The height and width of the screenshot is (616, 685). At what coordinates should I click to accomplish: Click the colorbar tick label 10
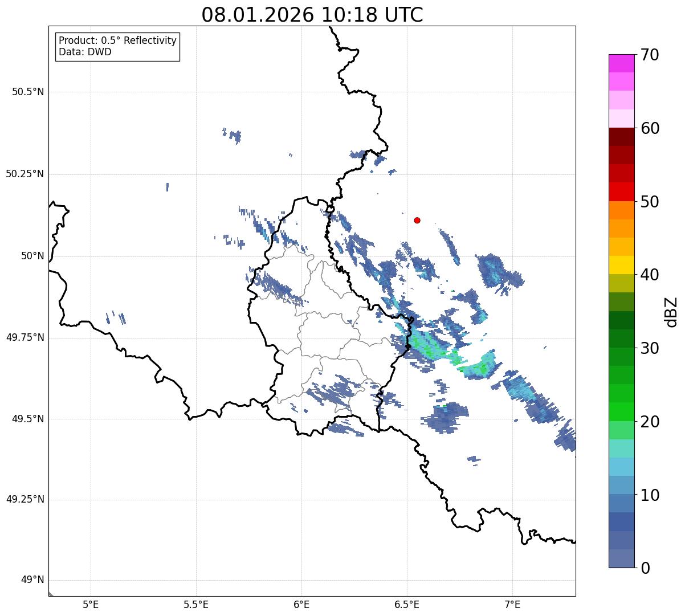coord(650,495)
